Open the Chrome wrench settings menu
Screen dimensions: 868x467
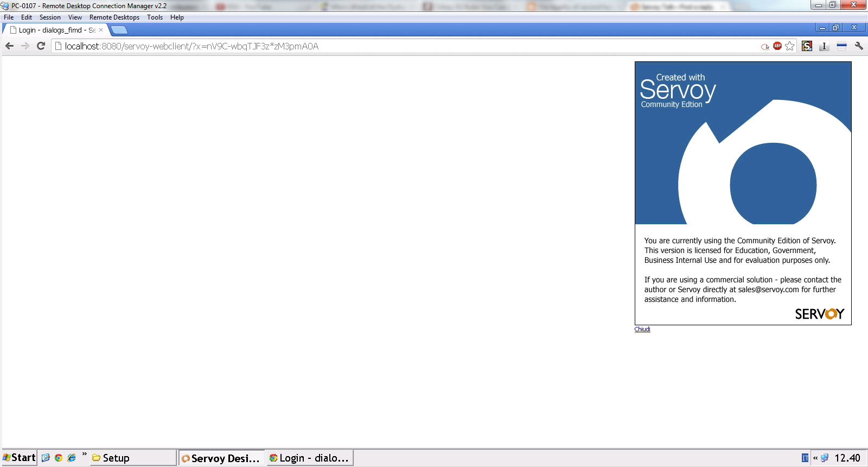click(859, 46)
